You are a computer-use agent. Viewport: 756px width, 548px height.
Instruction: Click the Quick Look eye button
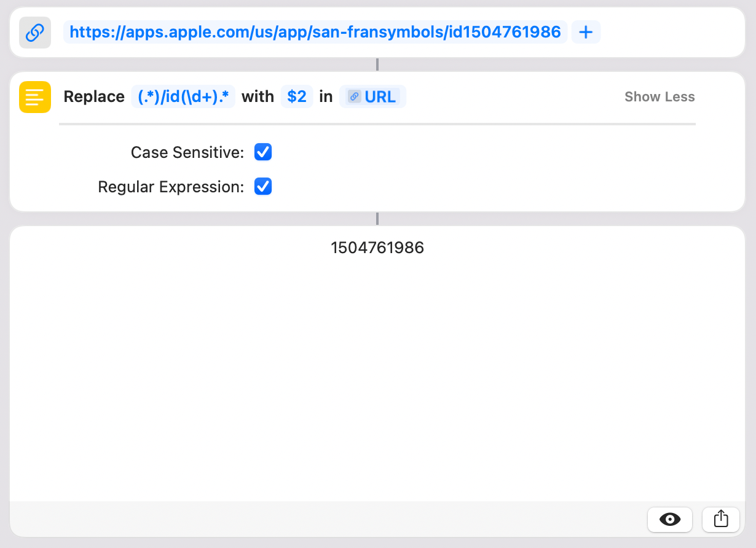tap(670, 520)
